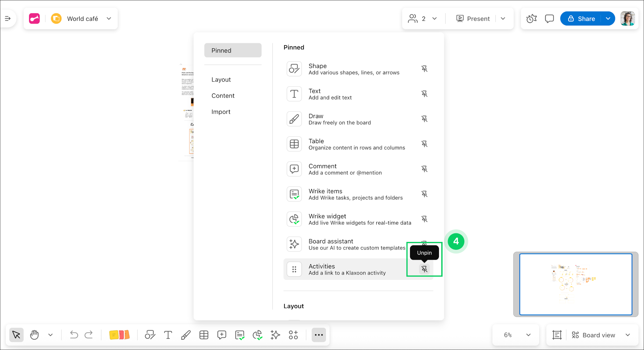Open the Board assistant sparkle icon
This screenshot has height=350, width=644.
tap(275, 335)
